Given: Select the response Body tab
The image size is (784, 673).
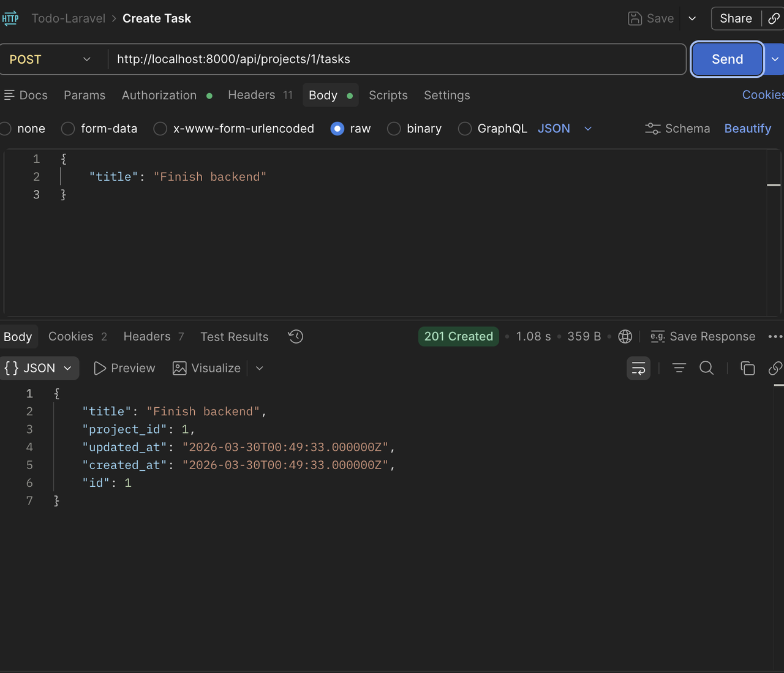Looking at the screenshot, I should pyautogui.click(x=18, y=337).
